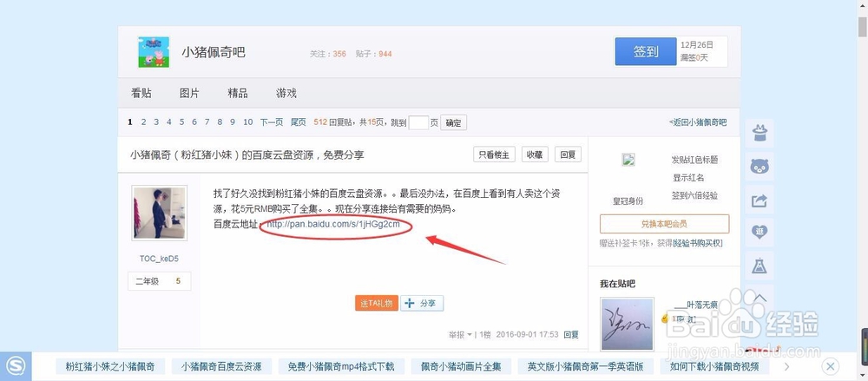
Task: Click the 签到 sign-in button
Action: pos(646,51)
